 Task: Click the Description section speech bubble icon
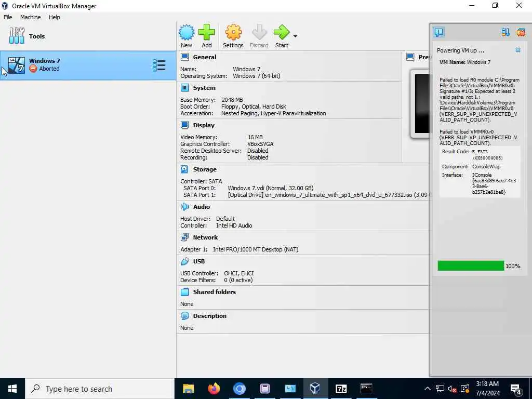coord(184,316)
